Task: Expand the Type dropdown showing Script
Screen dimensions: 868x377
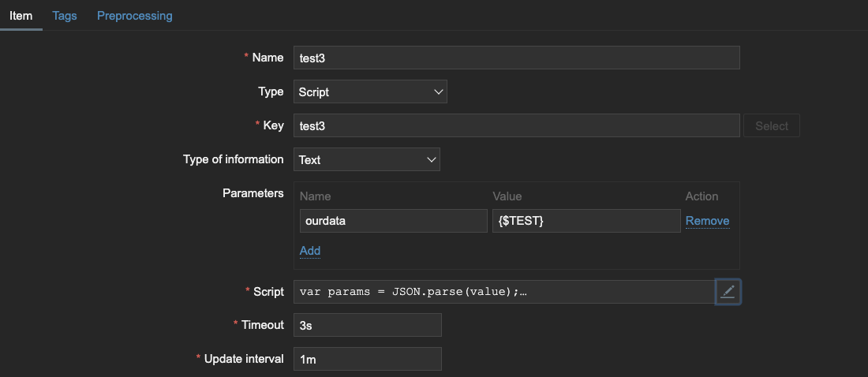Action: pos(370,92)
